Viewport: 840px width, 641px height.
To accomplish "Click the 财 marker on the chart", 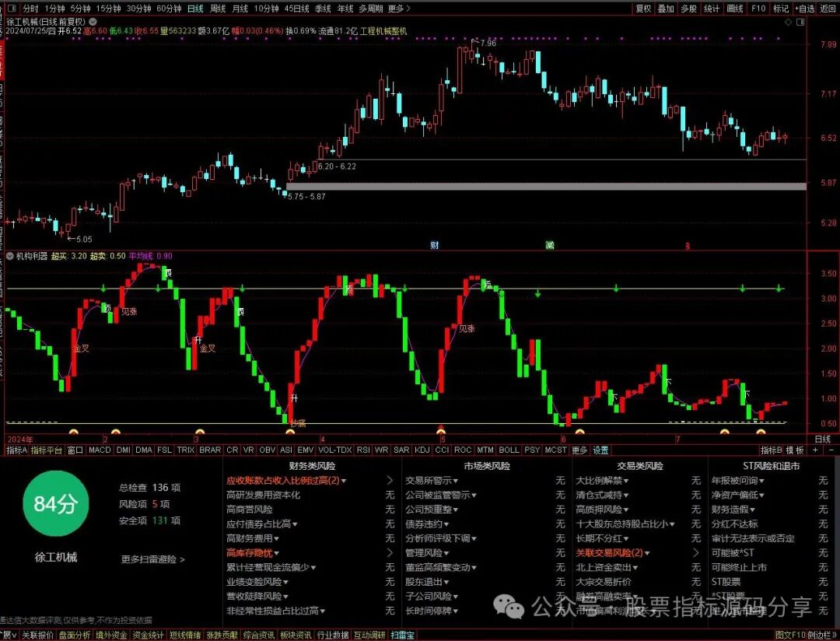I will 435,246.
